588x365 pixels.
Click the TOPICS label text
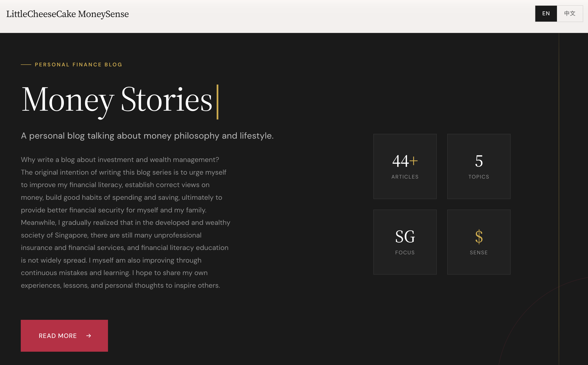[x=478, y=177]
